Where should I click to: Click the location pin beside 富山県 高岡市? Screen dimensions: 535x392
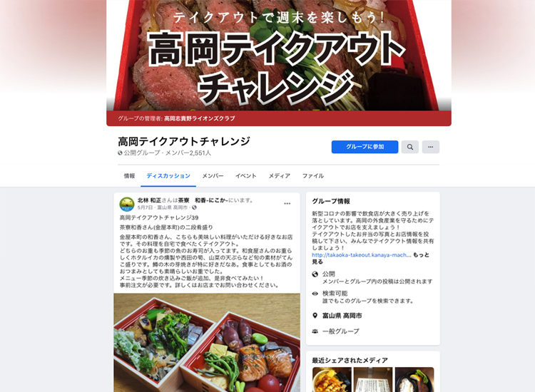point(315,316)
